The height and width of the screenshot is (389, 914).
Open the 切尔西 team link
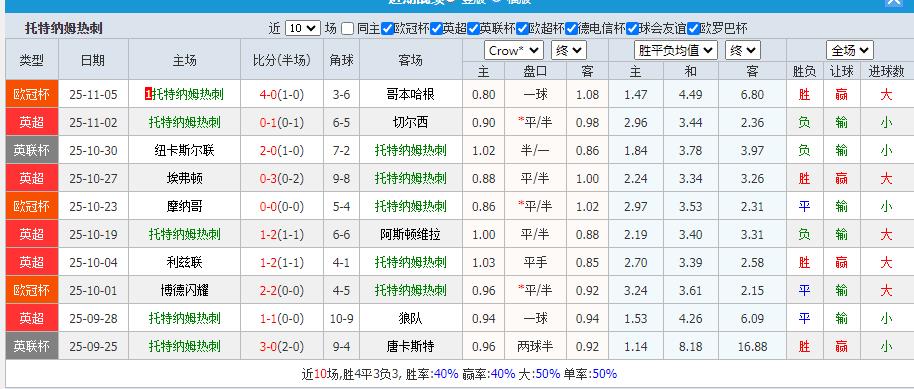tap(410, 122)
